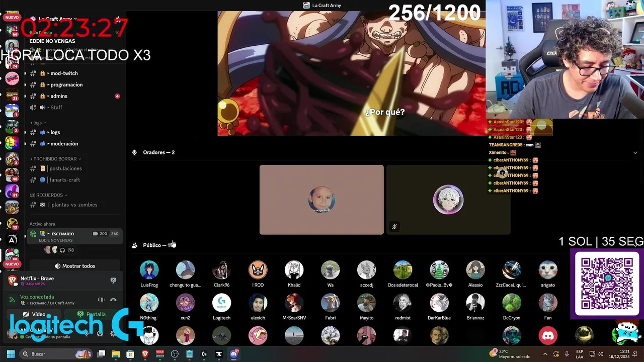The width and height of the screenshot is (644, 362).
Task: Open the alexich audience avatar
Action: 258,303
